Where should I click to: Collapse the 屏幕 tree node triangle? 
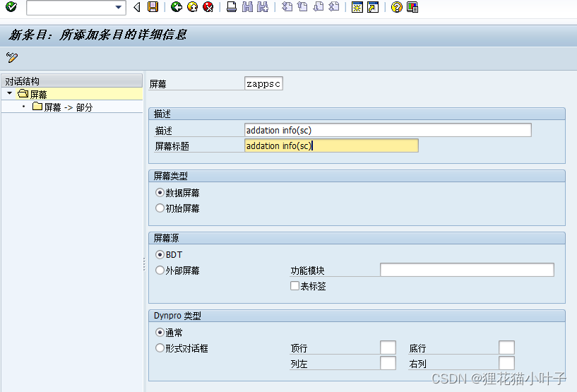pos(10,93)
